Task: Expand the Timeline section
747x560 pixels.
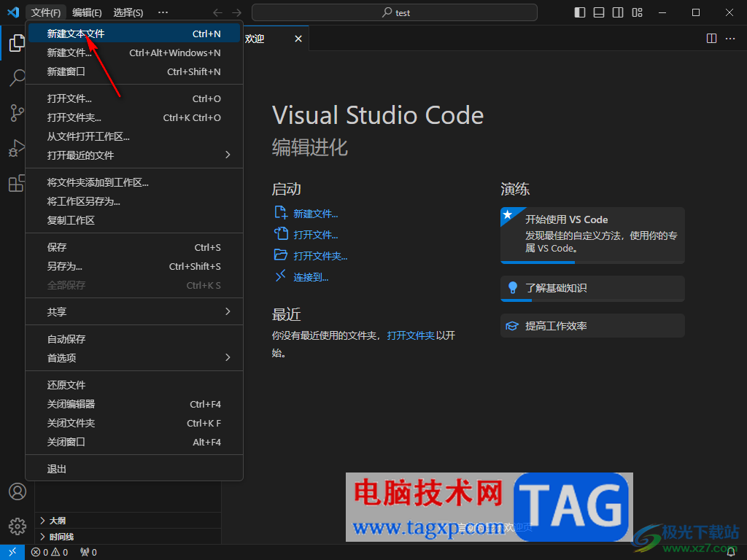Action: (128, 537)
